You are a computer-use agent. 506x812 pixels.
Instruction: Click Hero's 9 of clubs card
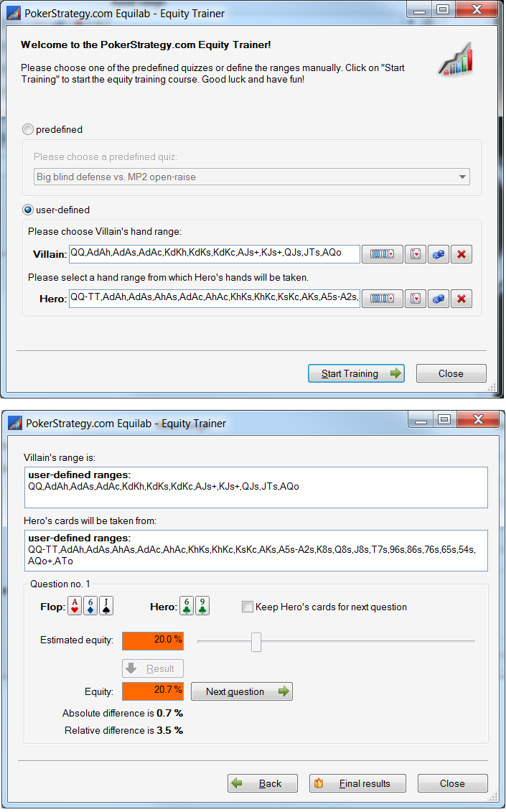pyautogui.click(x=202, y=606)
